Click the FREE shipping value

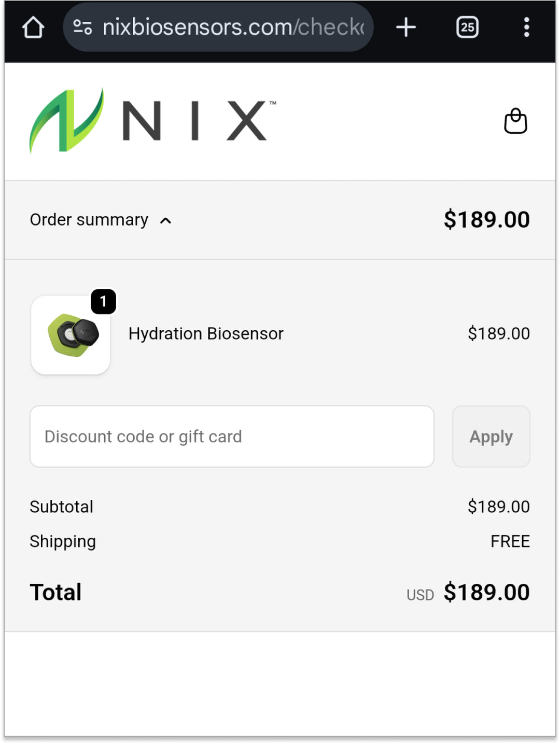click(x=510, y=541)
